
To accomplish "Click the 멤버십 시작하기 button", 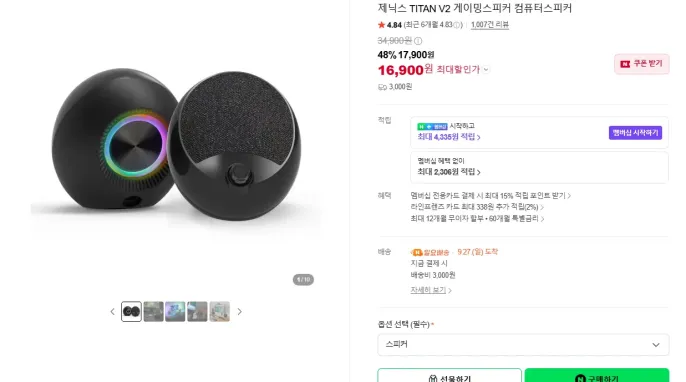I will click(635, 133).
